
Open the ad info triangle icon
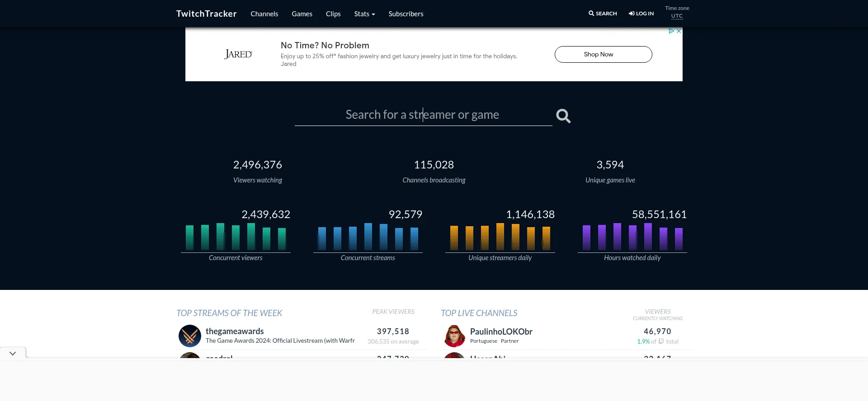click(671, 31)
